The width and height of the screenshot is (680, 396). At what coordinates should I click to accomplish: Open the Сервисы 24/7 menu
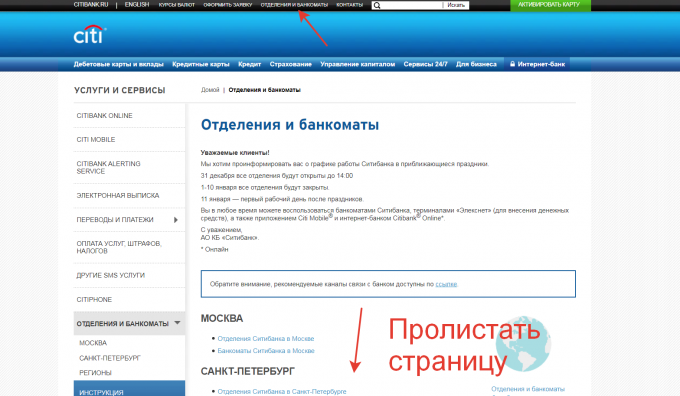(425, 64)
